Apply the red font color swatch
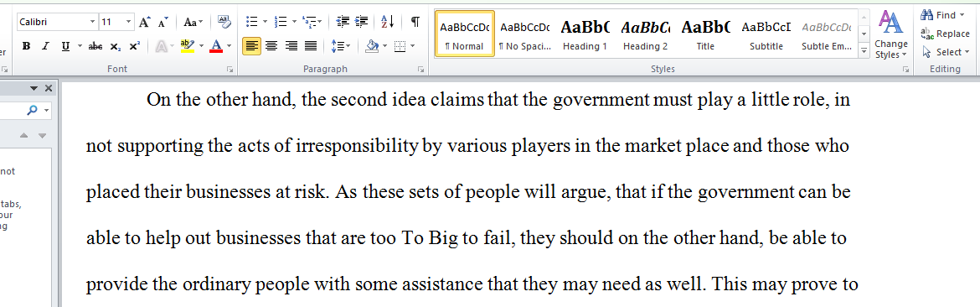The width and height of the screenshot is (980, 307). [216, 46]
